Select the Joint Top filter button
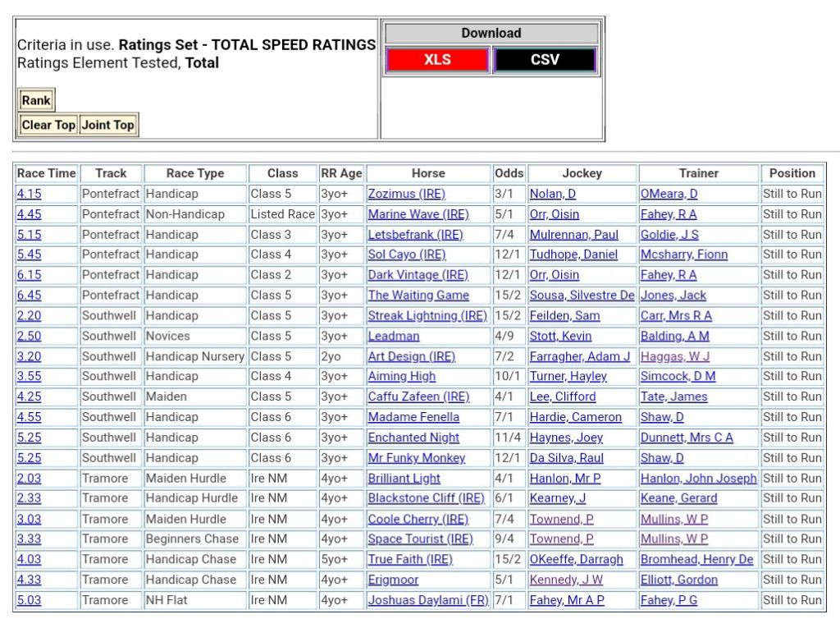Viewport: 840px width, 628px height. (107, 125)
